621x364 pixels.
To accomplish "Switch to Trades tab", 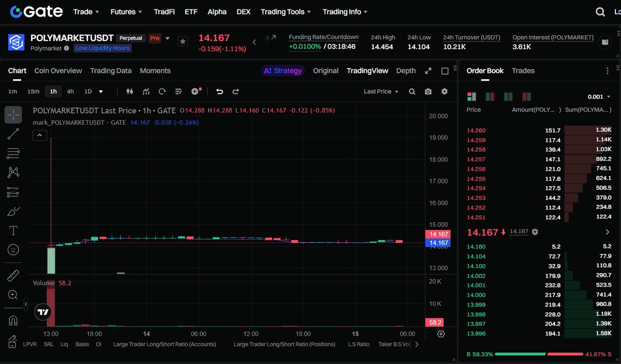I will tap(523, 71).
